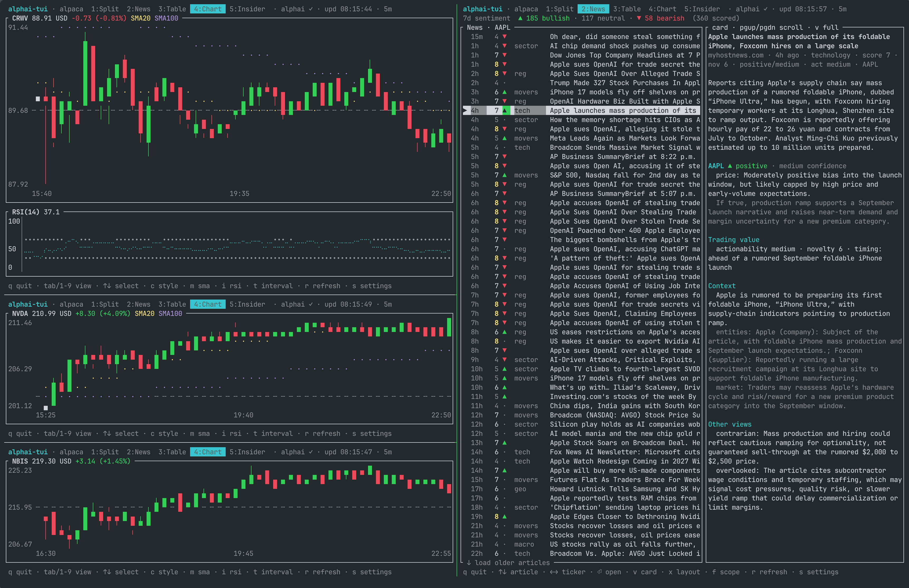Click 'load older articles' link
Image resolution: width=909 pixels, height=588 pixels.
pyautogui.click(x=512, y=563)
